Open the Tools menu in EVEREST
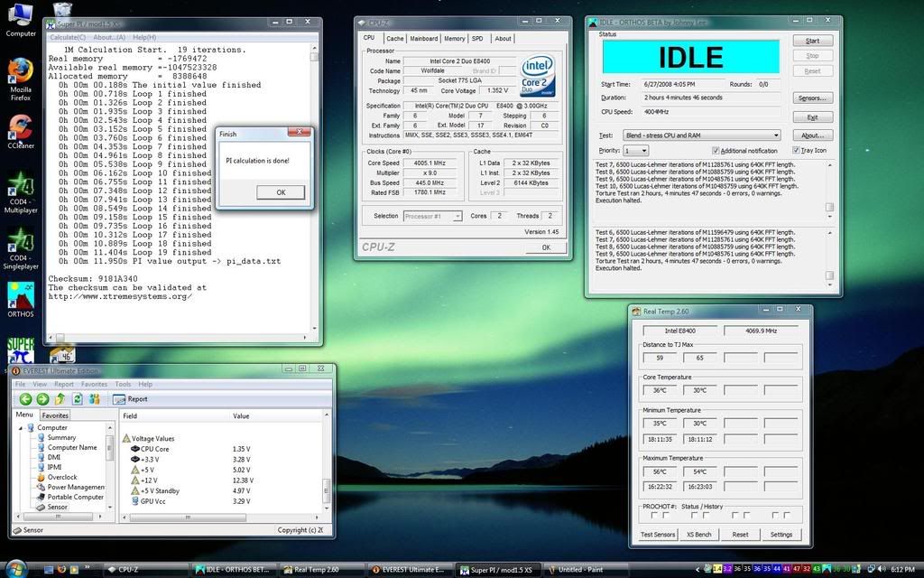This screenshot has width=924, height=578. (x=123, y=384)
